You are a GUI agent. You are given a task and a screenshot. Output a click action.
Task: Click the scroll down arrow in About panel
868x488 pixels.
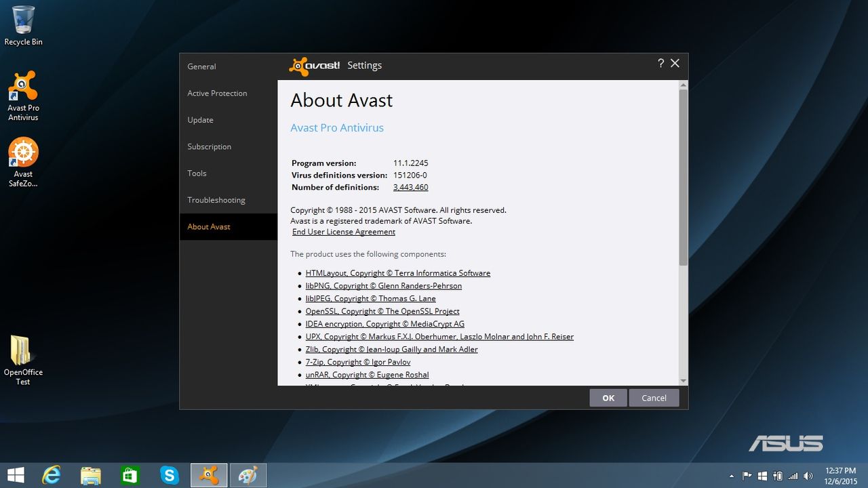coord(684,381)
